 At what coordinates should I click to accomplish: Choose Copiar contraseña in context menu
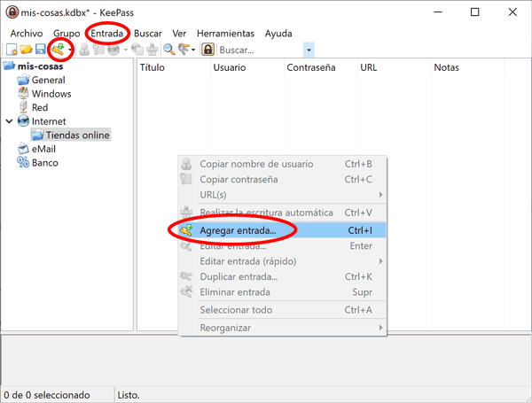coord(283,179)
